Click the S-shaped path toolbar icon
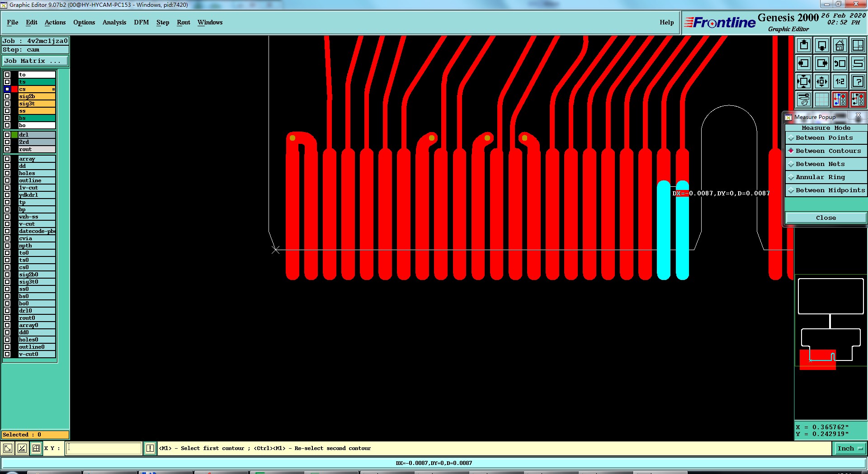 [x=858, y=63]
